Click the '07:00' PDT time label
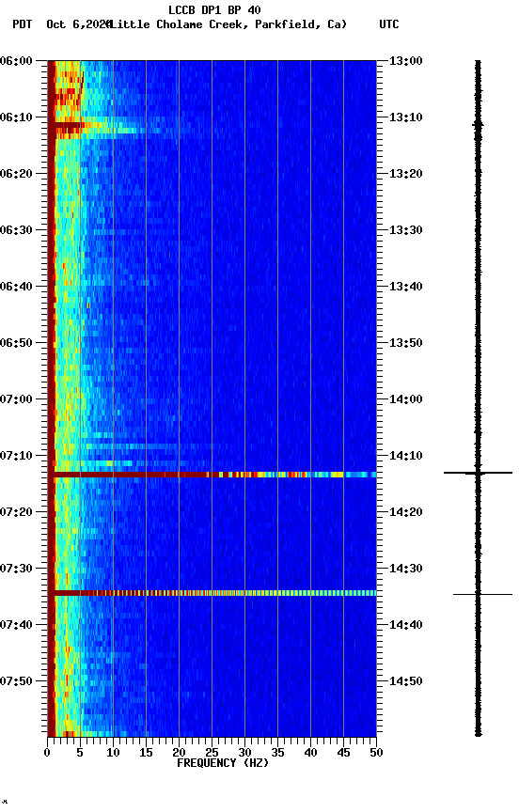The image size is (519, 812). [x=16, y=399]
